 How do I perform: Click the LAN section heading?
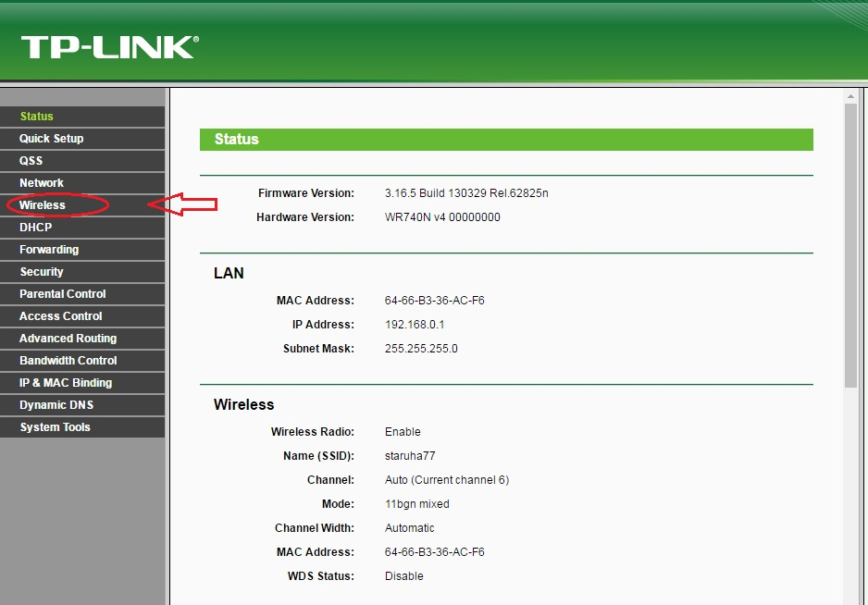coord(229,274)
